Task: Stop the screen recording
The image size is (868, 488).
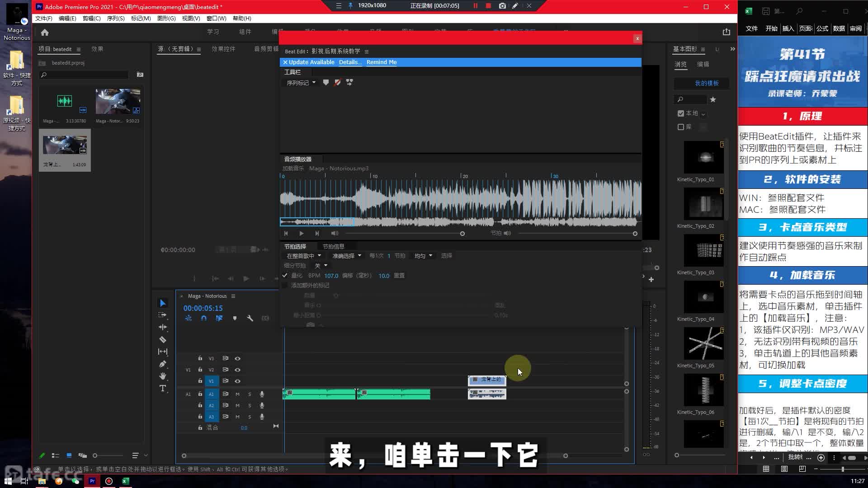Action: pos(488,6)
